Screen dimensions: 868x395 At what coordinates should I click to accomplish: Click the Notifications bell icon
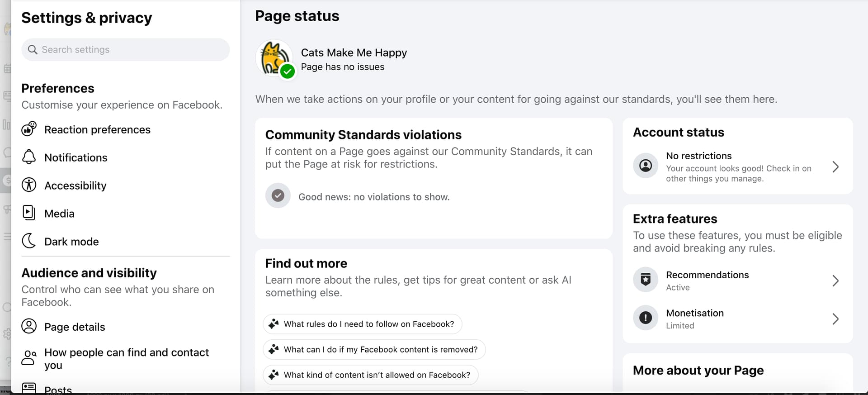coord(29,157)
